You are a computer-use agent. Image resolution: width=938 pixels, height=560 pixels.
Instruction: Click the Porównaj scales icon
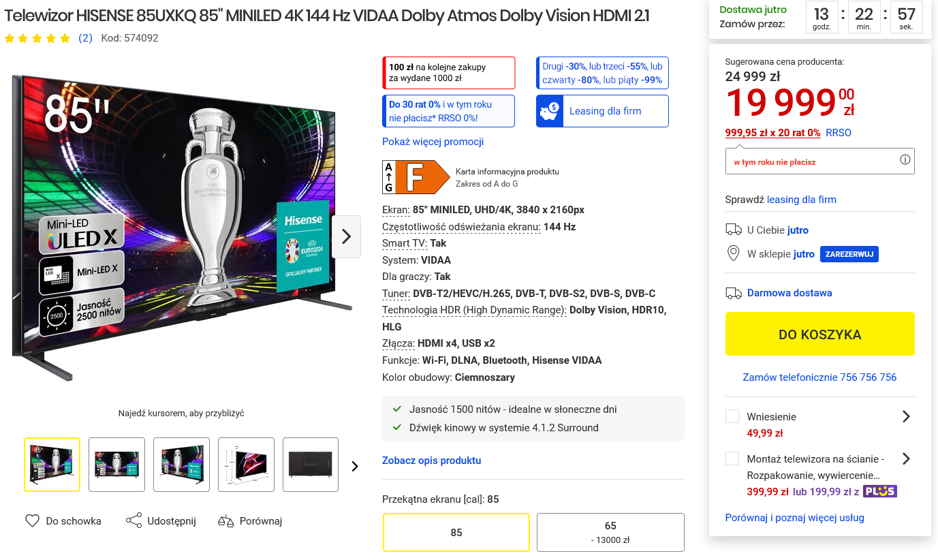(225, 521)
